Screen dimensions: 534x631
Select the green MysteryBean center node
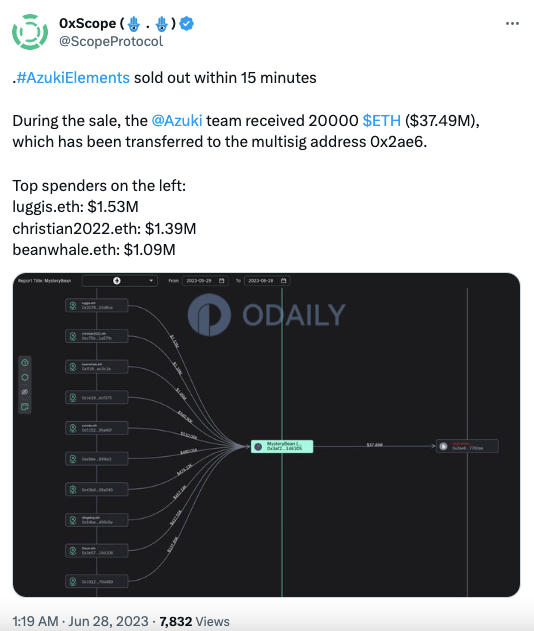pyautogui.click(x=282, y=446)
